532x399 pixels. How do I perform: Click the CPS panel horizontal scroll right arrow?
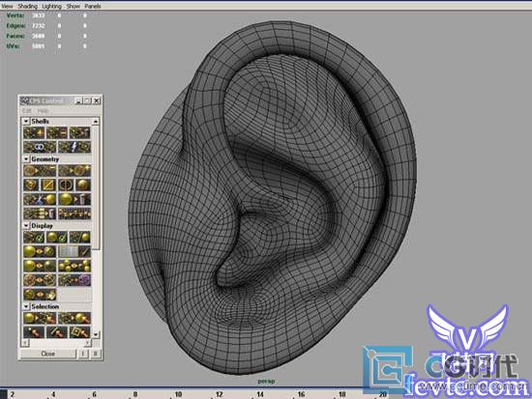(x=88, y=343)
